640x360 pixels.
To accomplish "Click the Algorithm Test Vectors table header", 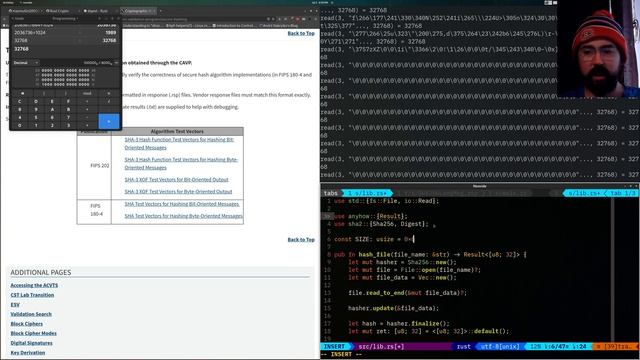I will [x=177, y=131].
